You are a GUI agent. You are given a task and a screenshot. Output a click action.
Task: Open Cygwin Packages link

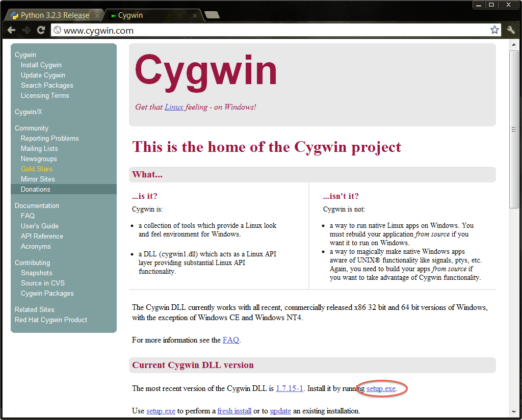point(47,294)
